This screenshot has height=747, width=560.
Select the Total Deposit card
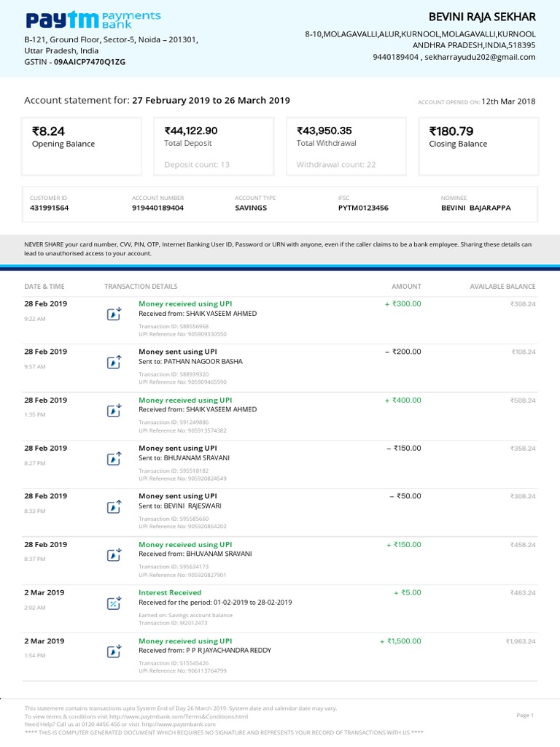point(214,146)
